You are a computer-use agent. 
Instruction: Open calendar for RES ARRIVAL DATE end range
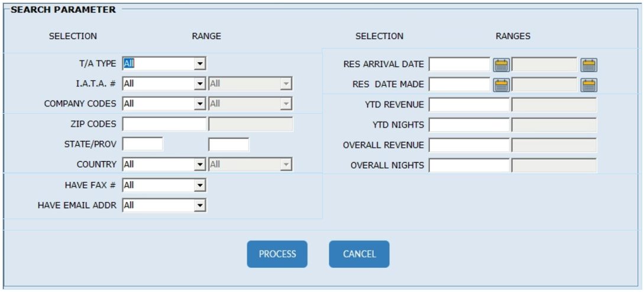pos(588,65)
